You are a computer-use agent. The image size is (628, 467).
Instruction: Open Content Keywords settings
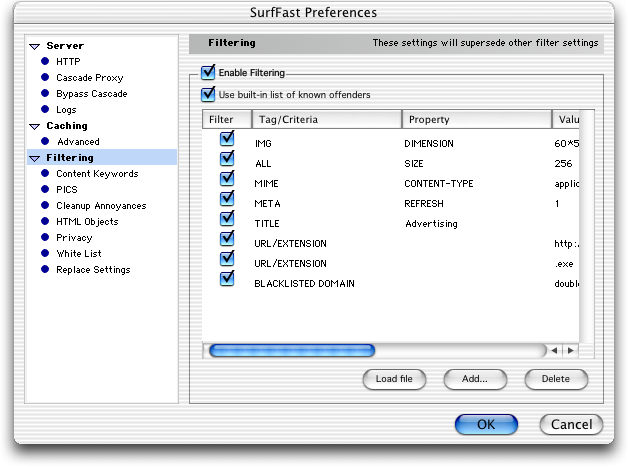[x=97, y=174]
